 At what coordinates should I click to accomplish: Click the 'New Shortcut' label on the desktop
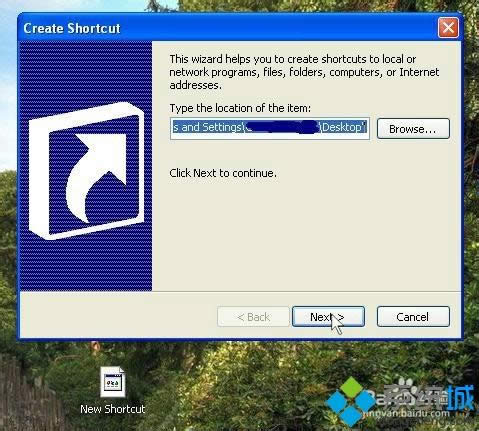pos(113,409)
